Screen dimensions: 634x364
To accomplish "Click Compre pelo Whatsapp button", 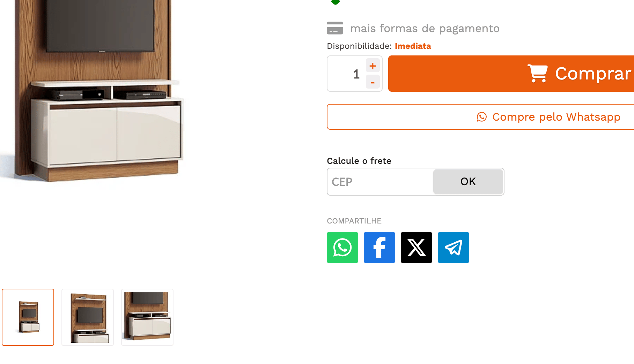I will click(x=480, y=117).
